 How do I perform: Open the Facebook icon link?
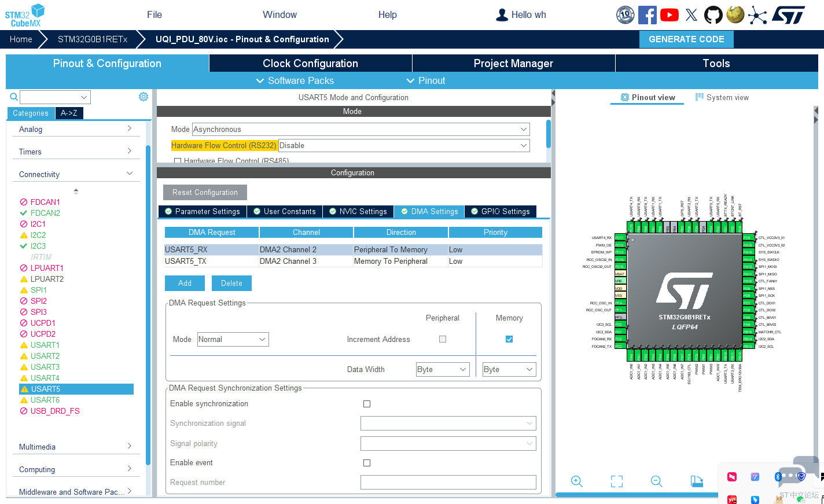648,14
